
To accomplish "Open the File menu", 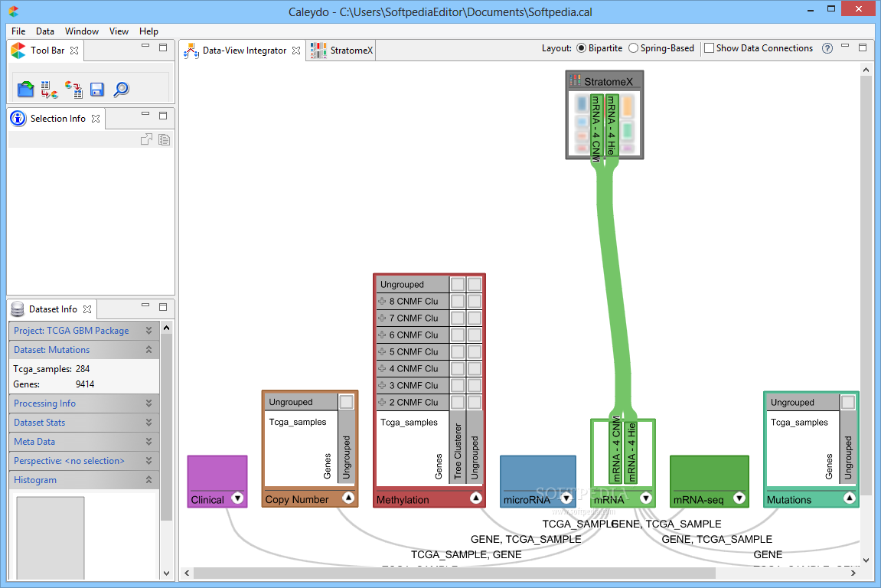I will pos(18,31).
